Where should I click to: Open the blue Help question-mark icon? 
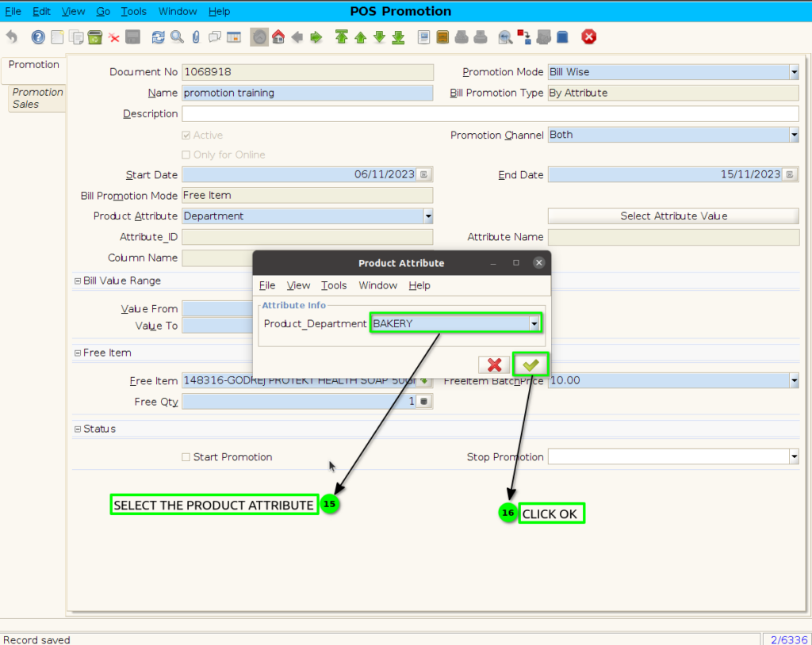[x=38, y=36]
